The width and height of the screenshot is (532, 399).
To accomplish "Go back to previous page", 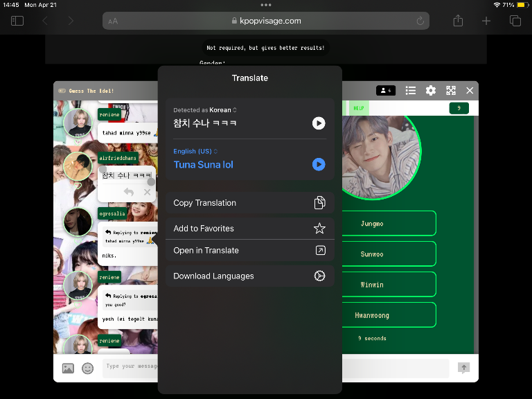I will (45, 21).
